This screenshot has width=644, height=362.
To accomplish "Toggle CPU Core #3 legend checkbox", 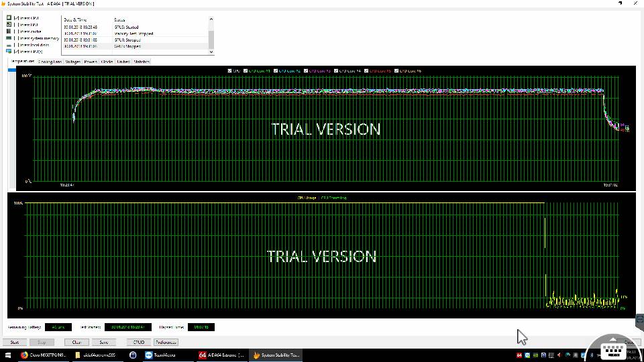I will 306,70.
